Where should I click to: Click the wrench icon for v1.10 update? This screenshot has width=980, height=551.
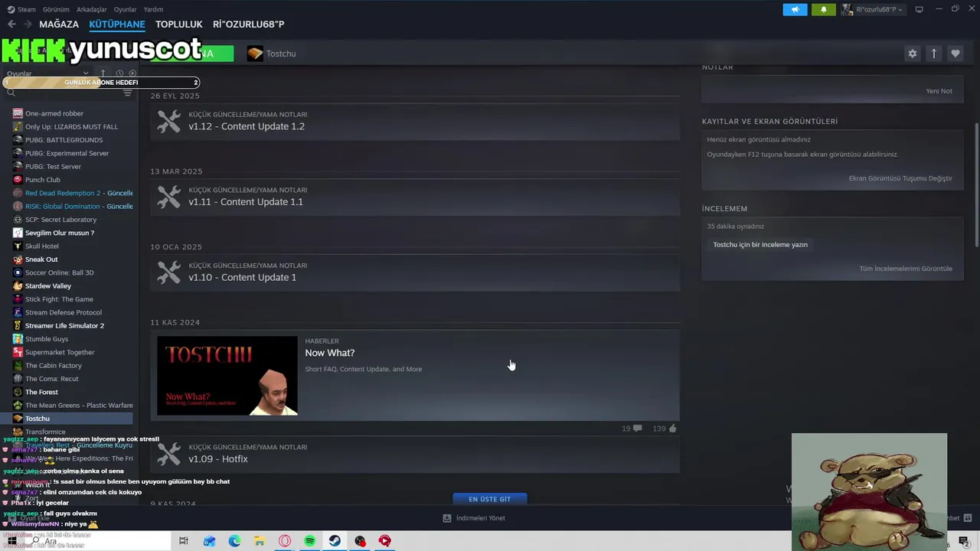coord(168,272)
